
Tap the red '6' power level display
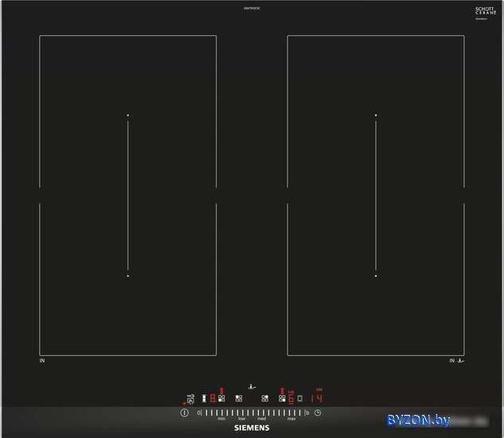(x=291, y=398)
